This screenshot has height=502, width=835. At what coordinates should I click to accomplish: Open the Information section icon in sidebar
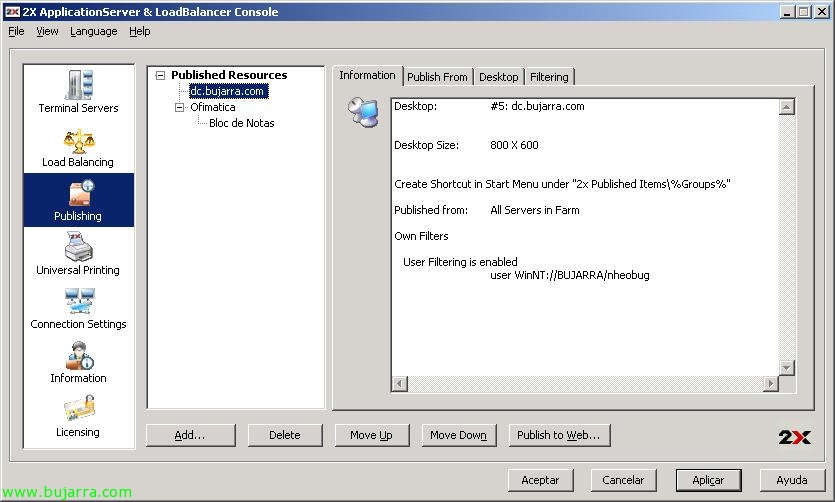click(79, 356)
